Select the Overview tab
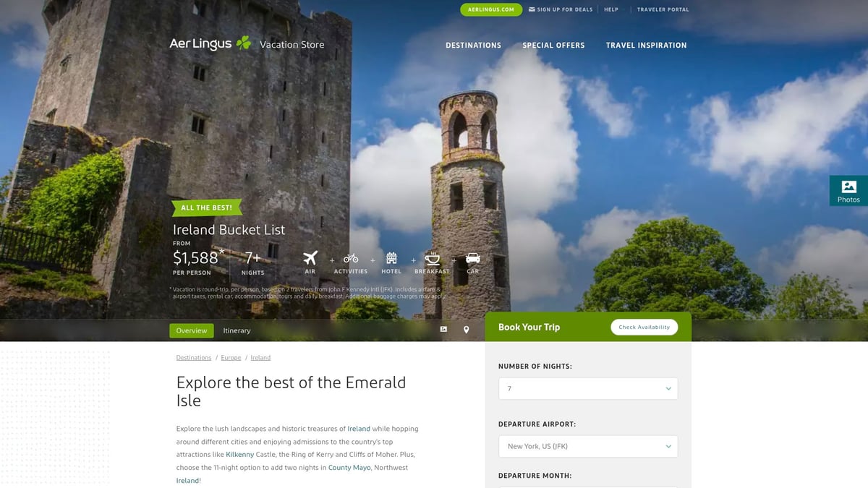Screen dimensions: 868x488 (191, 330)
